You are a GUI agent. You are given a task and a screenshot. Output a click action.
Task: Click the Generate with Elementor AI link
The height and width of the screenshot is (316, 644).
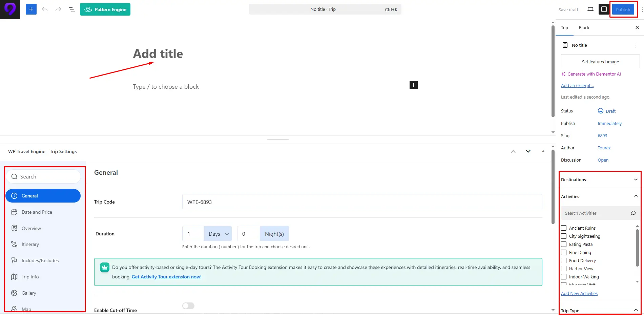coord(591,74)
